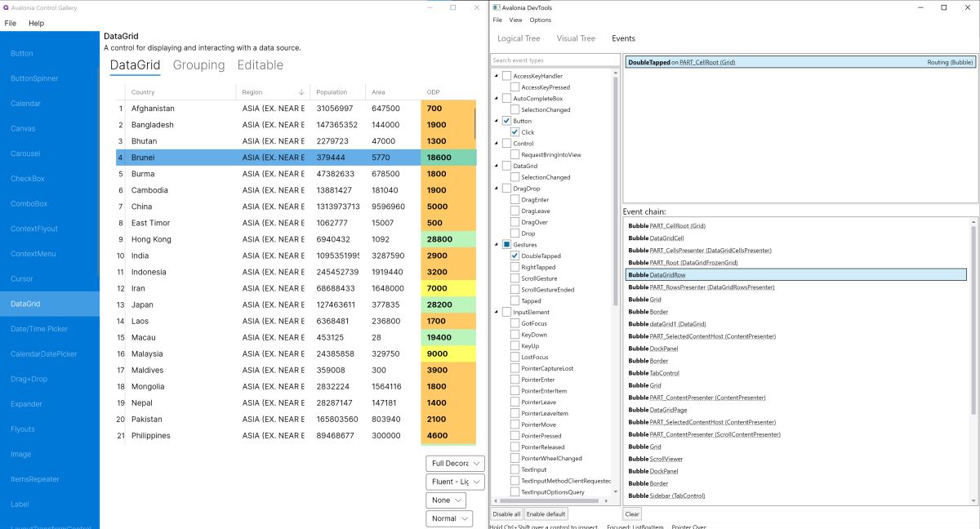
Task: Open the File menu in Control Gallery
Action: pyautogui.click(x=11, y=23)
